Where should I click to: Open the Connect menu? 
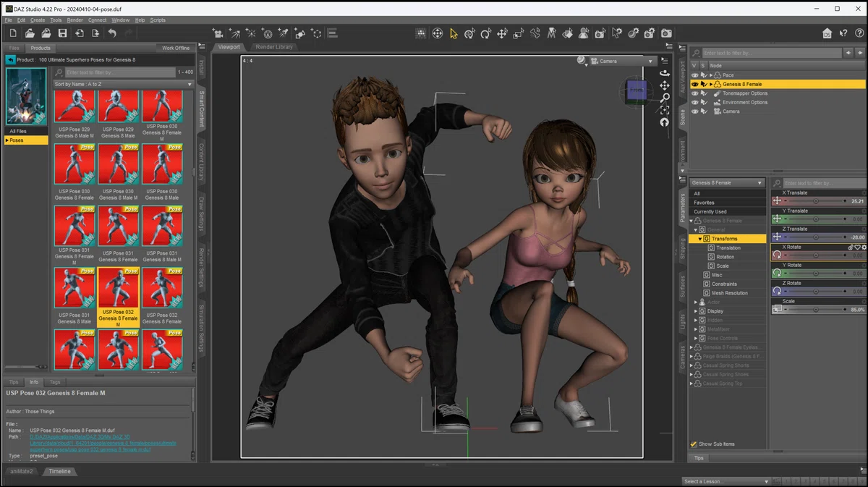(97, 20)
